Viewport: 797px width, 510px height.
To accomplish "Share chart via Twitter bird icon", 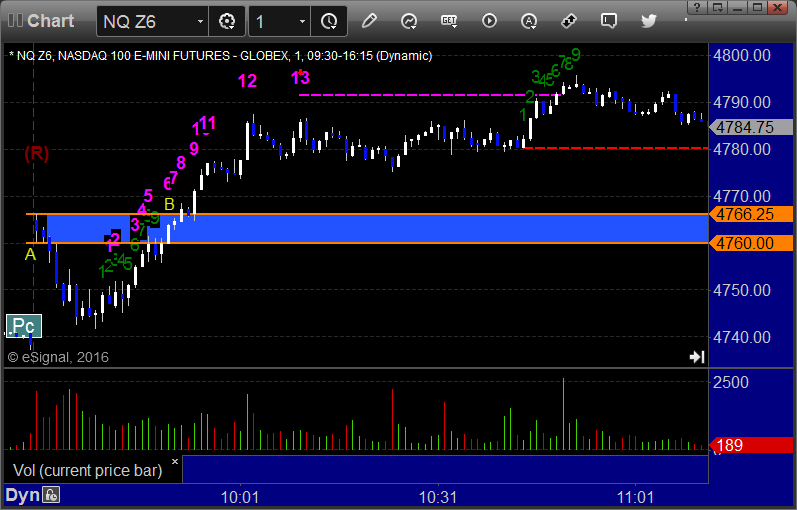I will [x=649, y=21].
